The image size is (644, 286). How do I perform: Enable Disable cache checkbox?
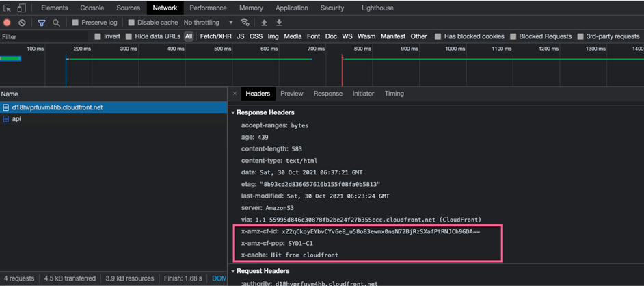coord(131,23)
